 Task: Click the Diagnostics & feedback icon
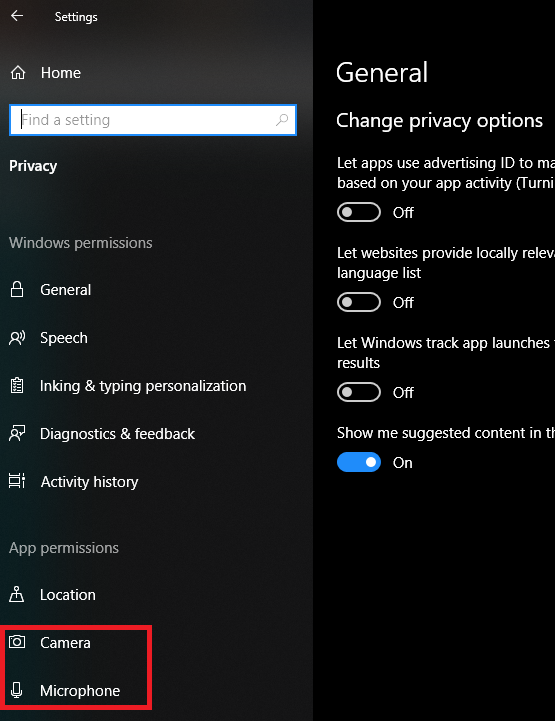17,434
